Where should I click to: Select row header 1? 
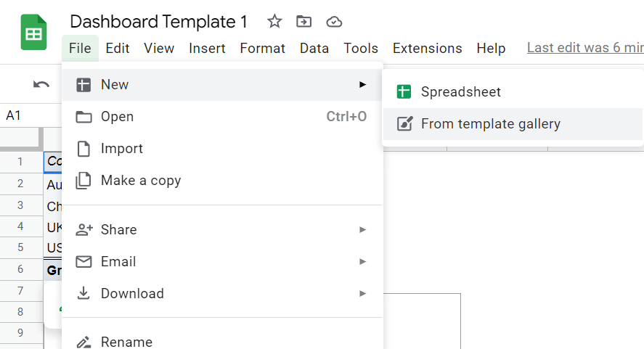coord(20,162)
